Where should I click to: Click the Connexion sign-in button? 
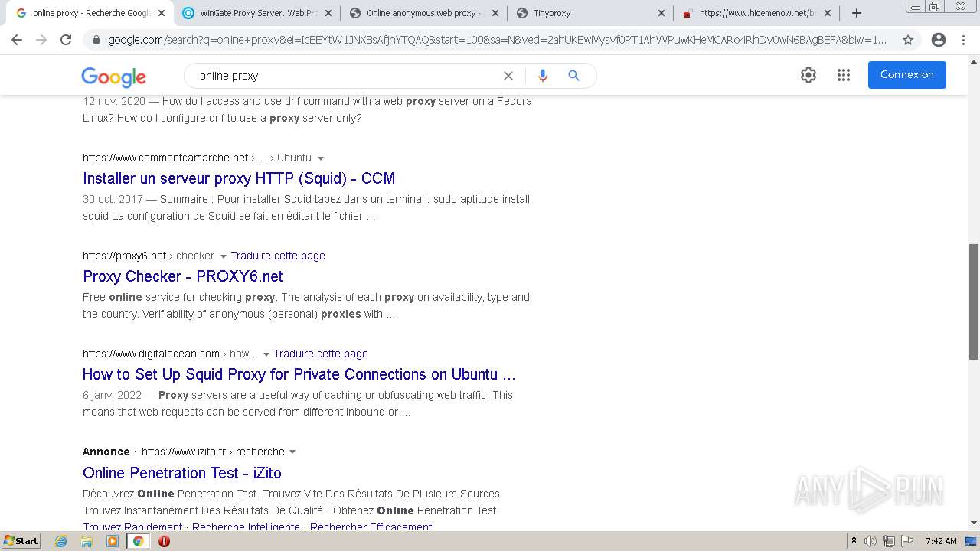[907, 75]
